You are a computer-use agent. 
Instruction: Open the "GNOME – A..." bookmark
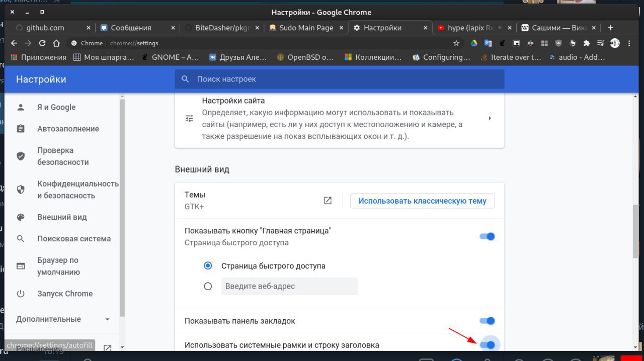click(x=170, y=57)
